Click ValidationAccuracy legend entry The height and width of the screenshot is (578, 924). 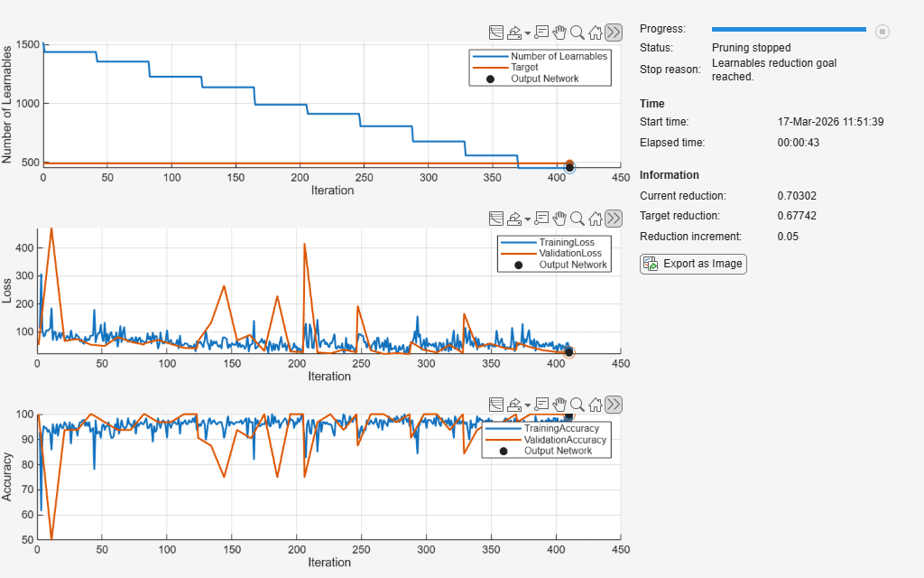[x=546, y=440]
